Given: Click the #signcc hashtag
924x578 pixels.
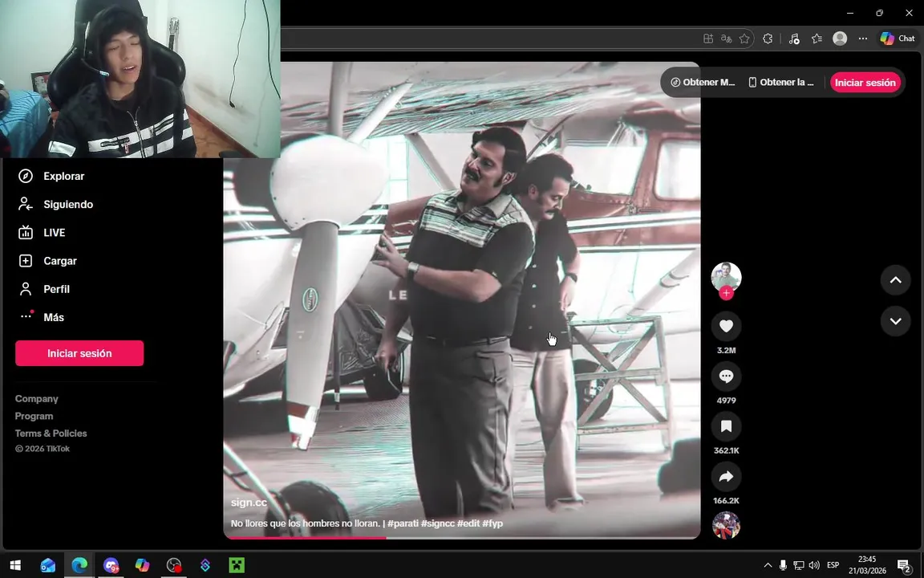Looking at the screenshot, I should tap(438, 523).
